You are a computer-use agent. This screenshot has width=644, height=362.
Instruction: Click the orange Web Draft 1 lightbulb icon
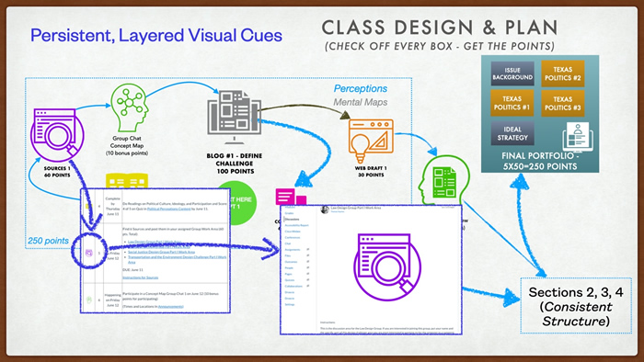(371, 141)
